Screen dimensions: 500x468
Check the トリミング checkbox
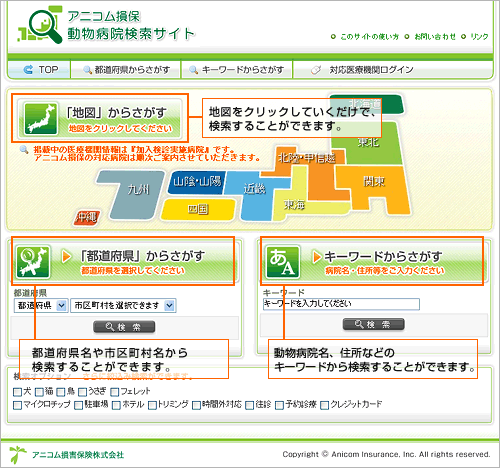[x=153, y=405]
